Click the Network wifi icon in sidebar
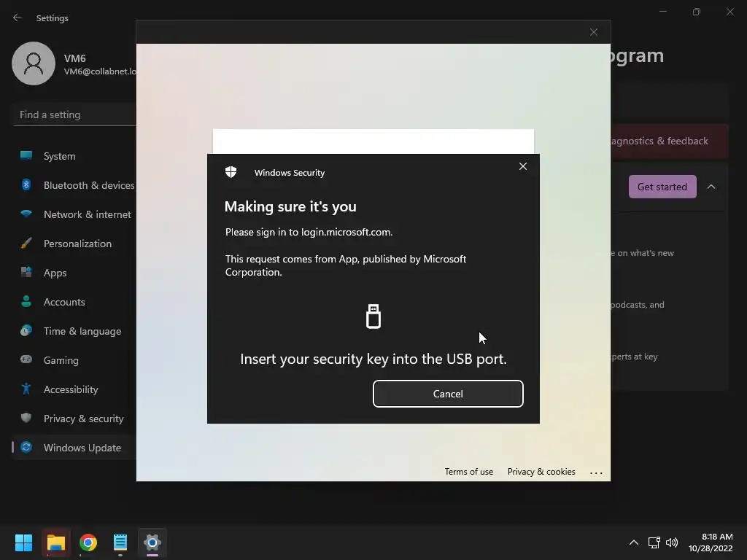The image size is (747, 560). pyautogui.click(x=26, y=214)
